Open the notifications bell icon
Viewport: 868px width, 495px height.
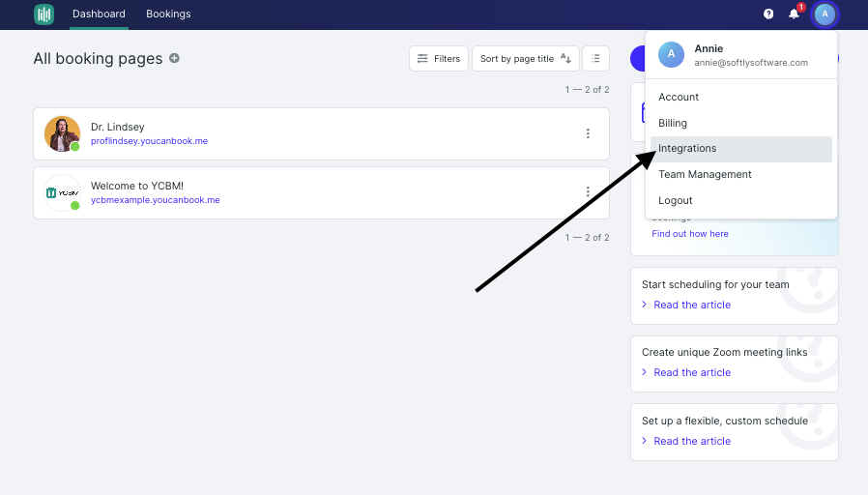pos(794,14)
